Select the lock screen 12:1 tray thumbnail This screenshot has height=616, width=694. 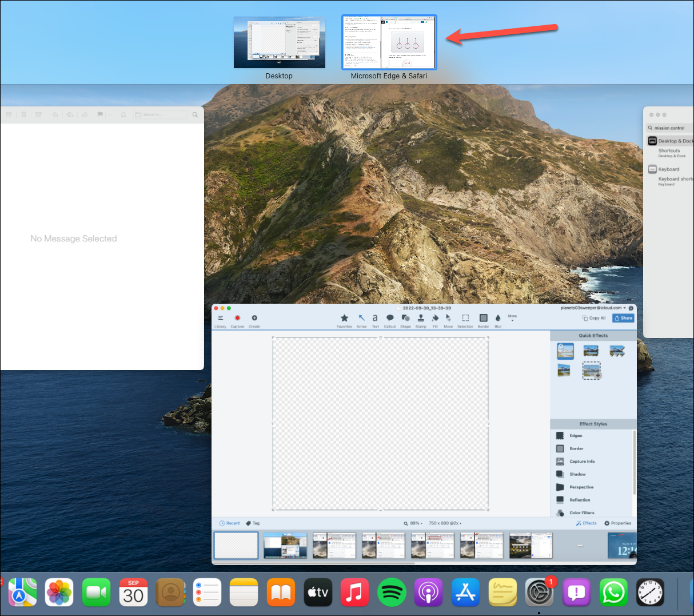click(622, 546)
